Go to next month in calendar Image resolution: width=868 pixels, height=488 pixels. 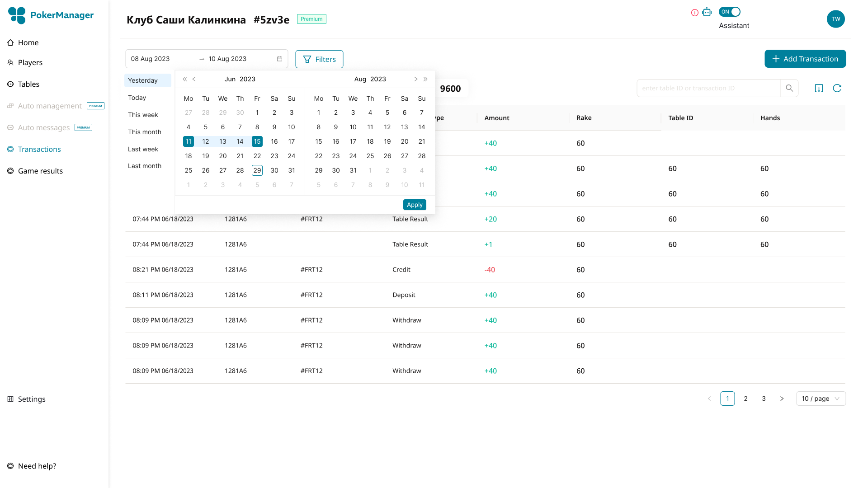point(415,79)
